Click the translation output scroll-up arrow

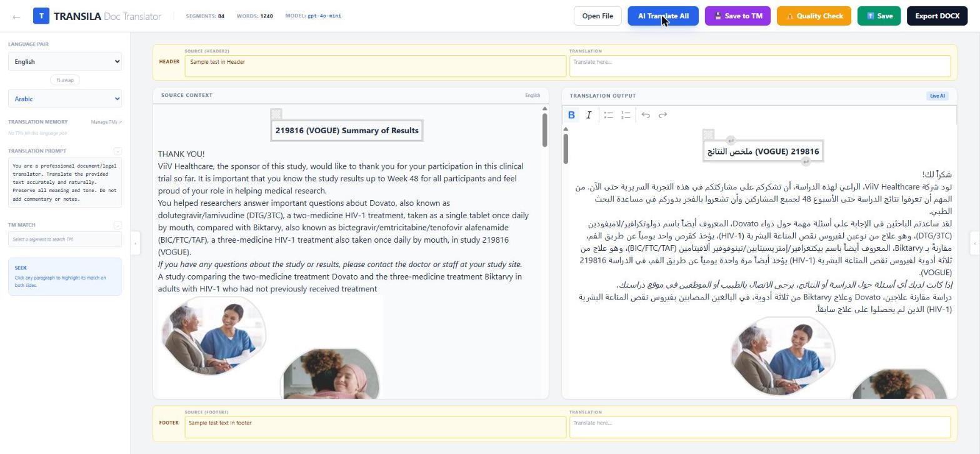point(566,129)
